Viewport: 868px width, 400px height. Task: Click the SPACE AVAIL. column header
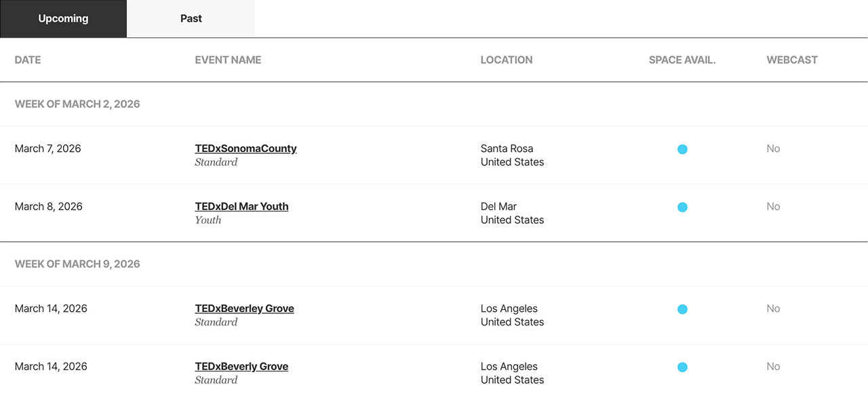tap(682, 60)
